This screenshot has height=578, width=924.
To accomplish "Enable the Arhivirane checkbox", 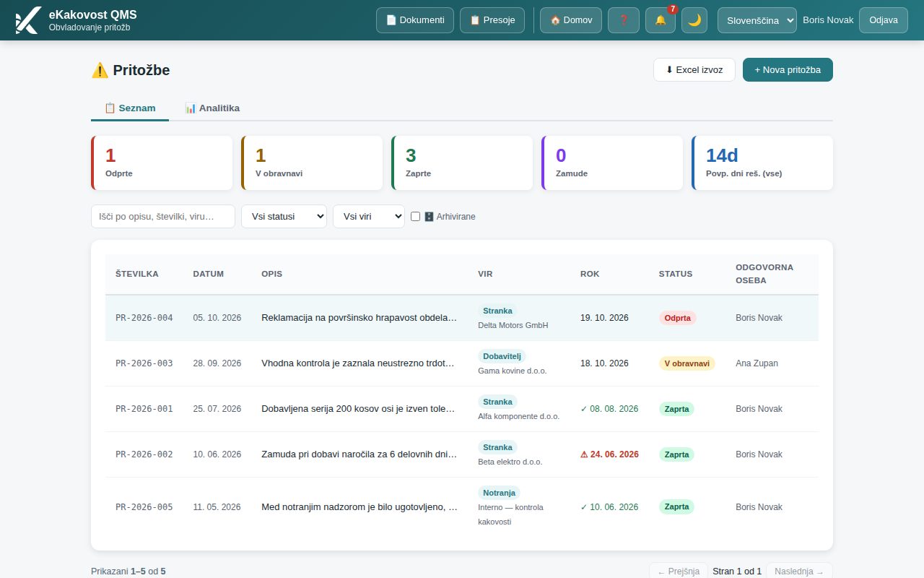I will click(x=415, y=216).
